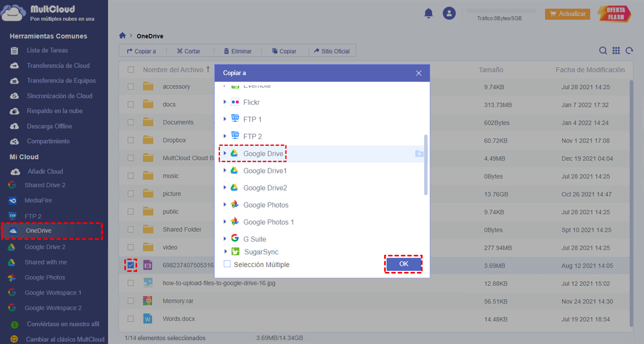Click the search magnifier icon
The width and height of the screenshot is (644, 344).
603,51
